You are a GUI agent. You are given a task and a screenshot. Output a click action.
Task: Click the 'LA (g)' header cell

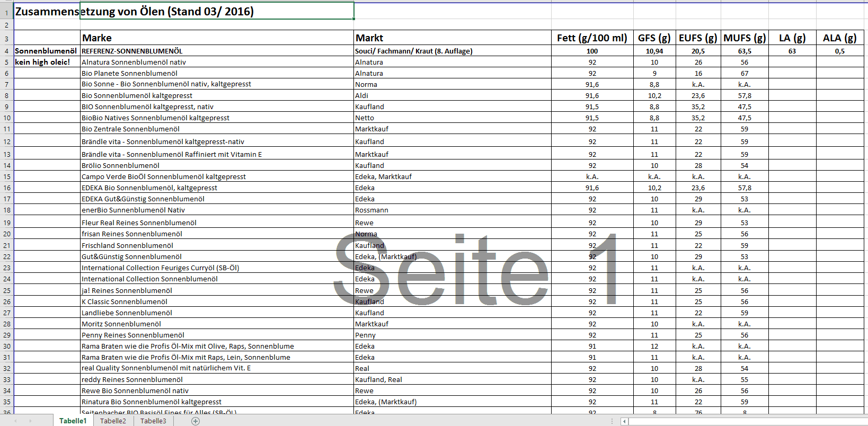(x=792, y=38)
